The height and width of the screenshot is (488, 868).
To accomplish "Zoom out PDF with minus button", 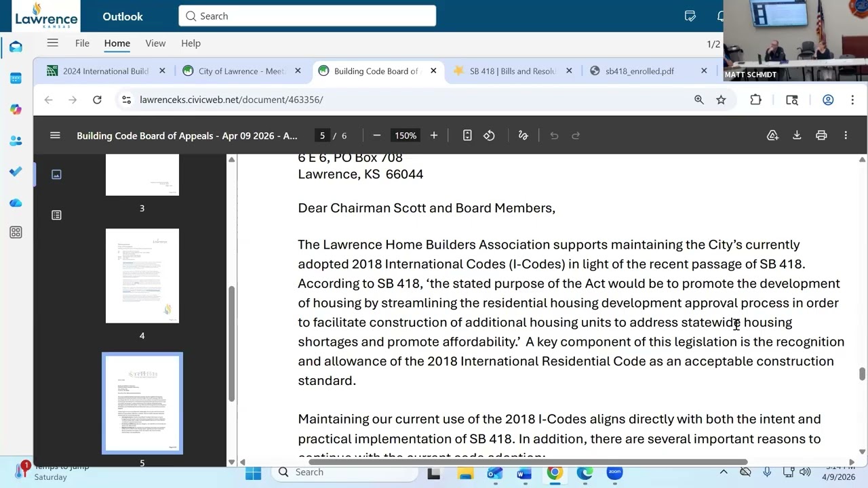I will (377, 136).
